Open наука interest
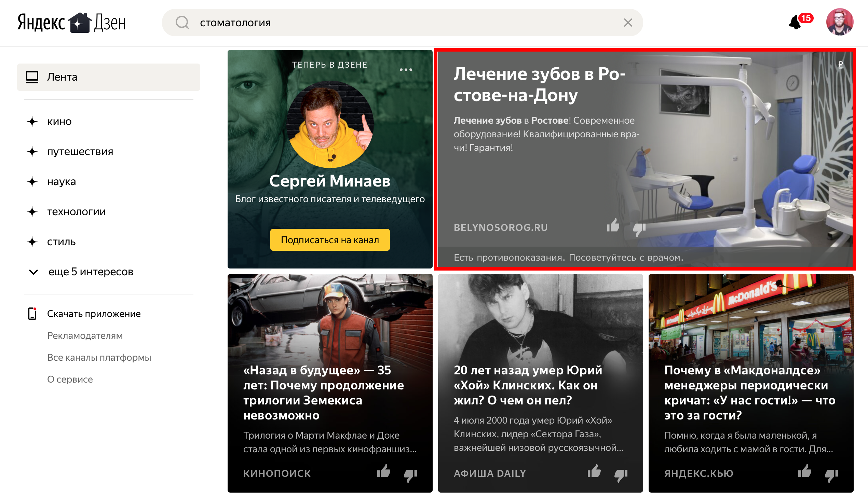The width and height of the screenshot is (868, 496). tap(62, 182)
